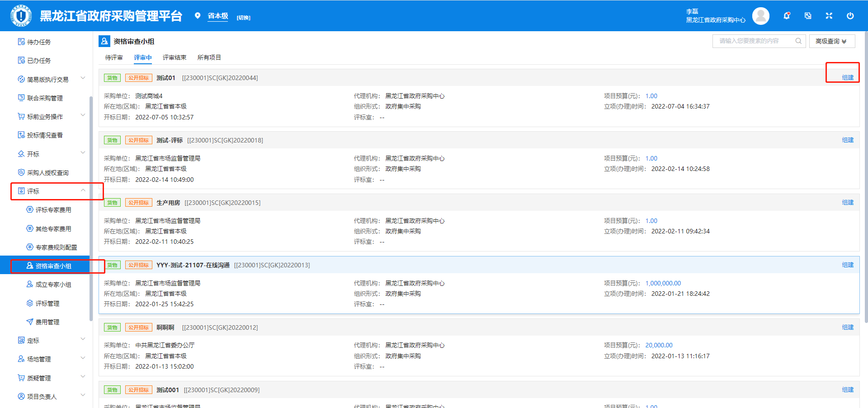Click the 费用管理 paper-plane icon
This screenshot has height=408, width=868.
click(30, 322)
